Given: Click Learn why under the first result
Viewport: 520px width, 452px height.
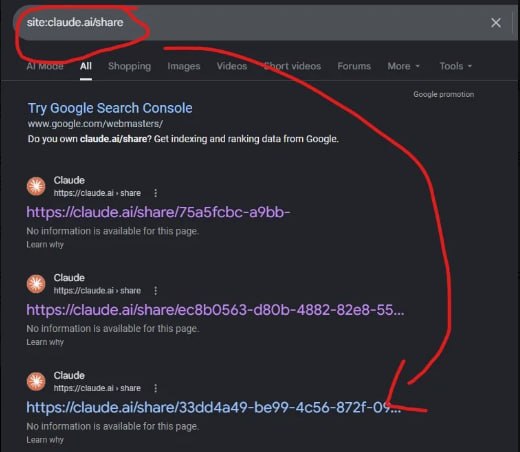Looking at the screenshot, I should [45, 244].
